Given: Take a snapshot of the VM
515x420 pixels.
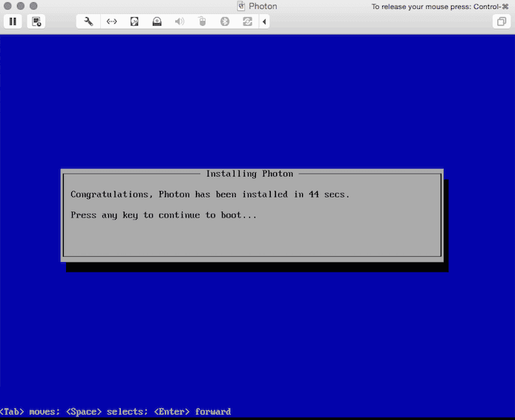Looking at the screenshot, I should coord(36,22).
